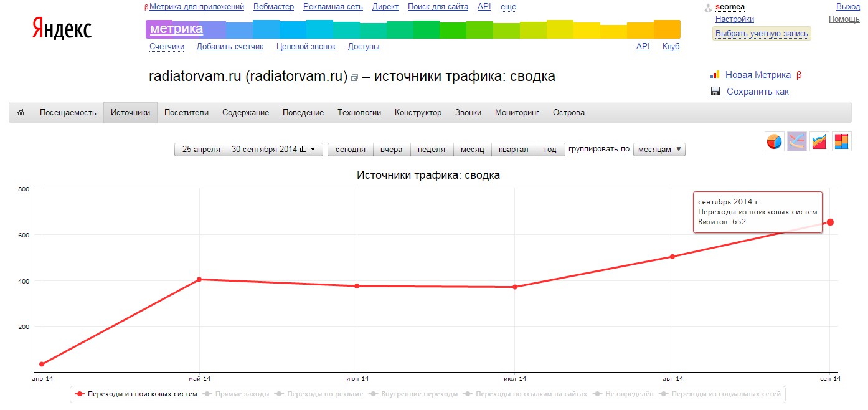Click the авг 14 data point
This screenshot has height=410, width=868.
[x=672, y=256]
